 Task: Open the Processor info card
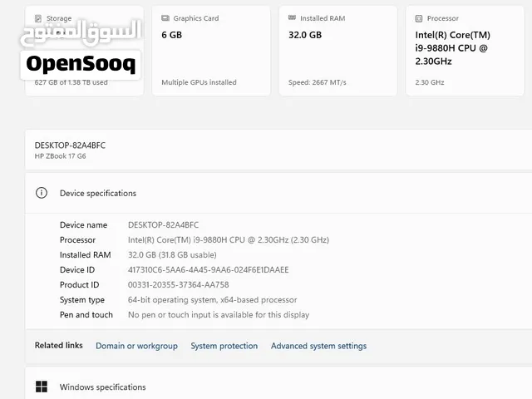point(465,51)
